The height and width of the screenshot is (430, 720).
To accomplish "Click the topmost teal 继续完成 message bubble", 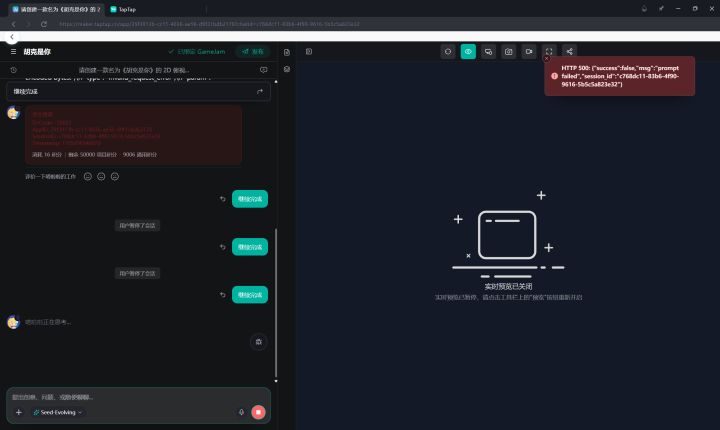I will tap(250, 199).
